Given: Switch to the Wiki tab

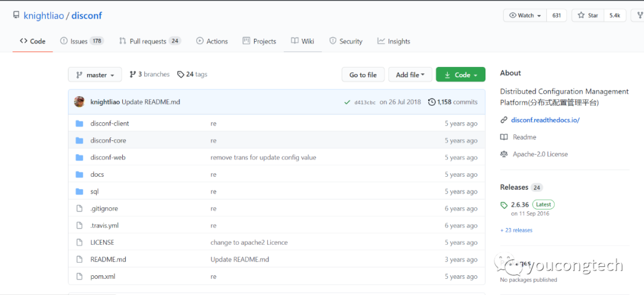Looking at the screenshot, I should pos(303,41).
